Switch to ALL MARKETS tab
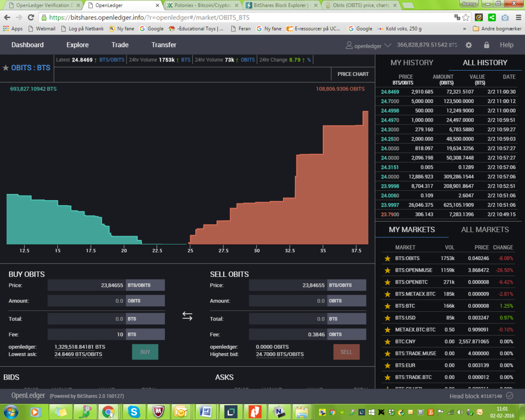 pos(485,229)
